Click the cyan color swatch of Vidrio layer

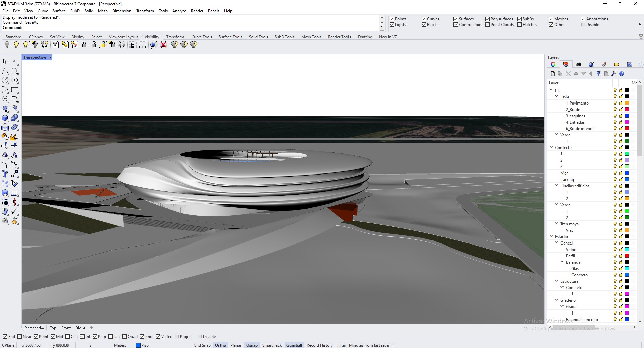pyautogui.click(x=627, y=249)
